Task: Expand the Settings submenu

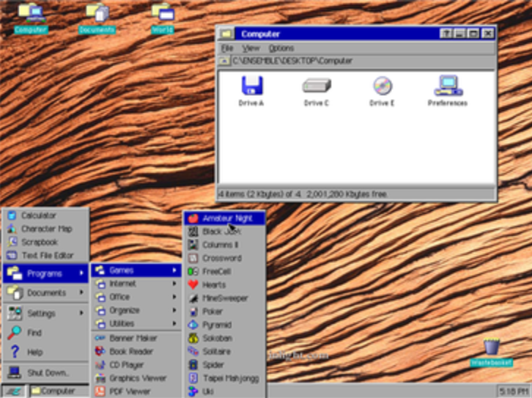Action: [46, 313]
